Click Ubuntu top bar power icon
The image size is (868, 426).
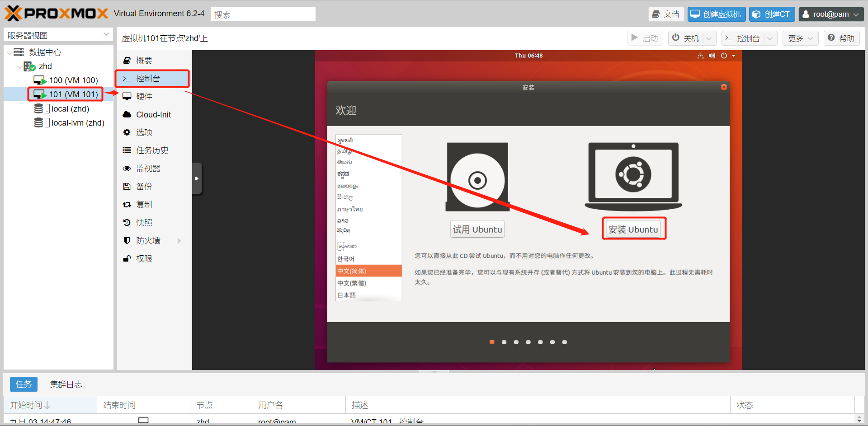pyautogui.click(x=724, y=56)
